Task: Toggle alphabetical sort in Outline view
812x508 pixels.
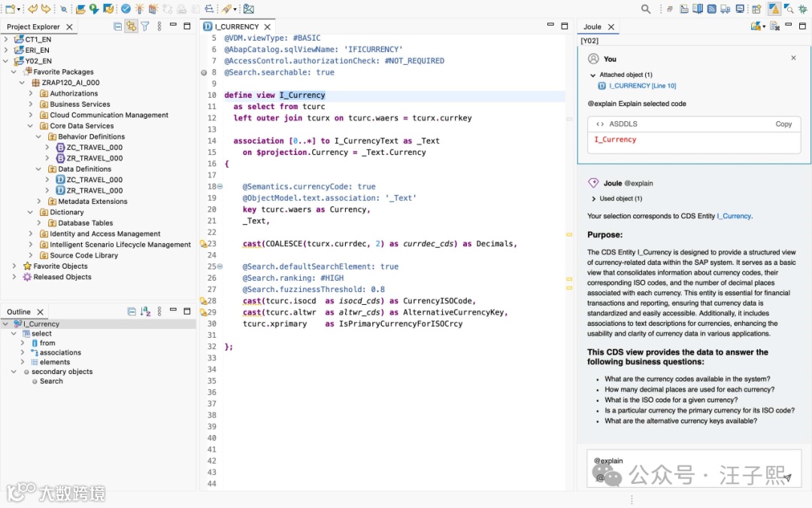Action: point(146,312)
